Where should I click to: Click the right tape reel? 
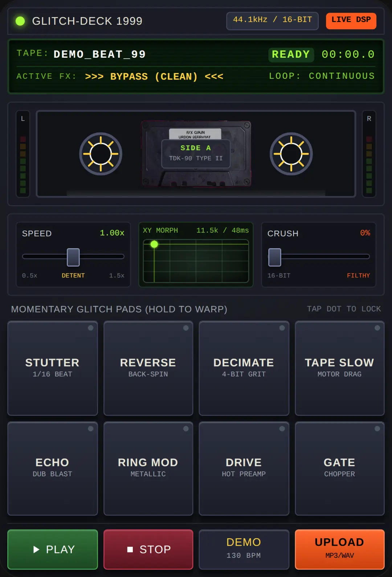(291, 154)
